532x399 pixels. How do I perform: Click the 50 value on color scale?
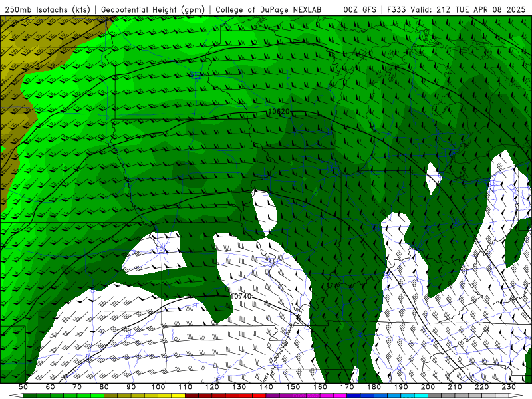pos(23,387)
